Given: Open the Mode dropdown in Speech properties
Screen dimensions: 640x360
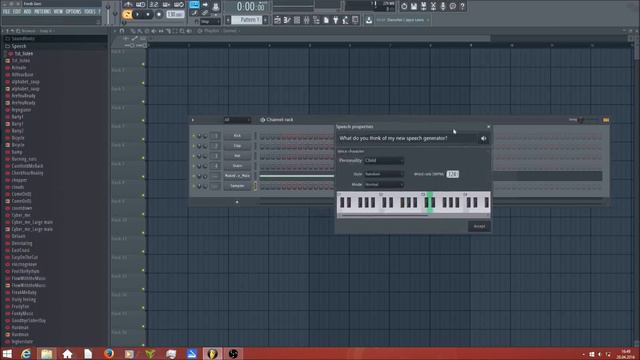Looking at the screenshot, I should coord(384,184).
